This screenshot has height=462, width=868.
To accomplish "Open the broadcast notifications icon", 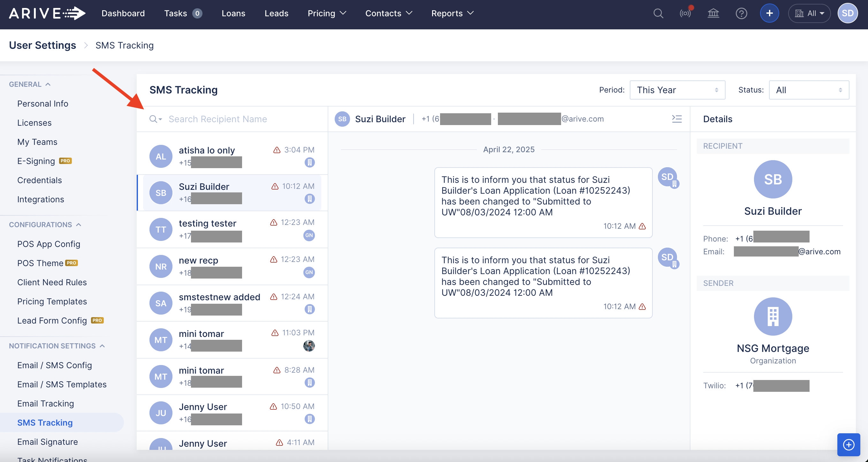I will pyautogui.click(x=685, y=13).
